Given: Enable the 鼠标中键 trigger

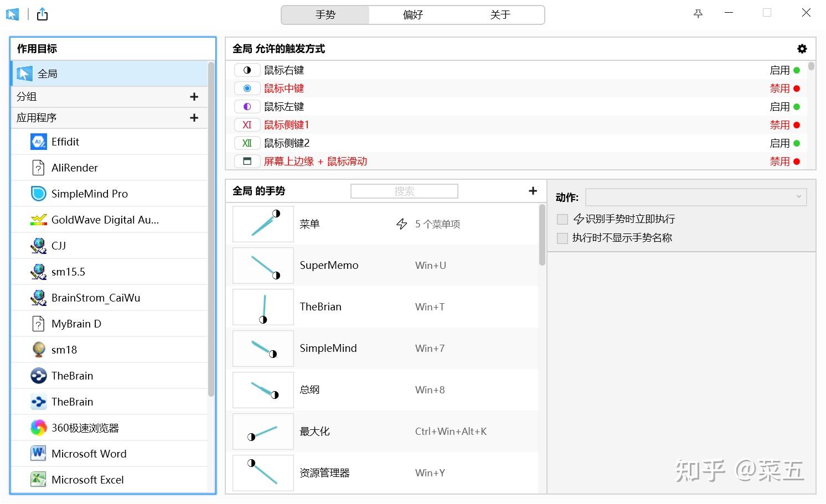Looking at the screenshot, I should [784, 88].
